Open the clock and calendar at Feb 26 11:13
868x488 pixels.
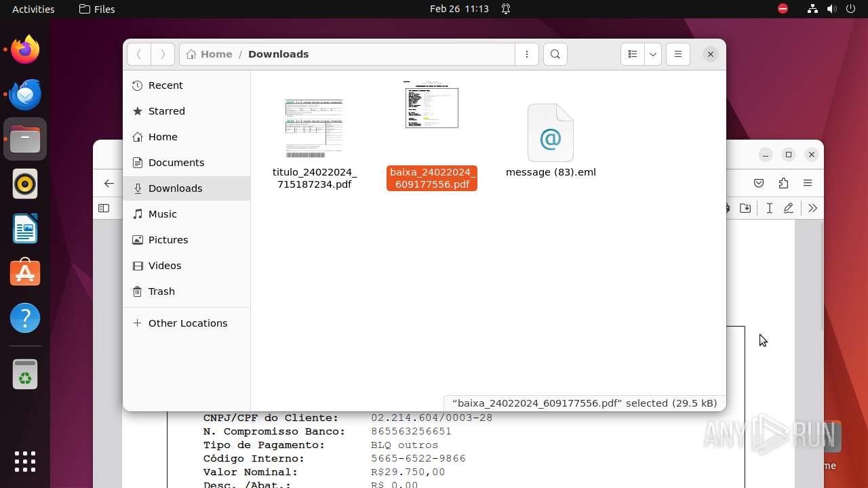tap(459, 9)
